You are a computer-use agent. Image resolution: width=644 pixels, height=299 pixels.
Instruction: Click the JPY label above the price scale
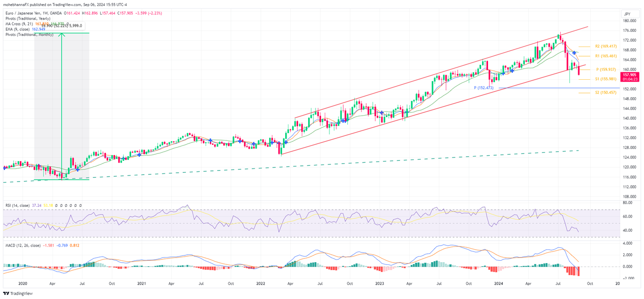pyautogui.click(x=627, y=15)
